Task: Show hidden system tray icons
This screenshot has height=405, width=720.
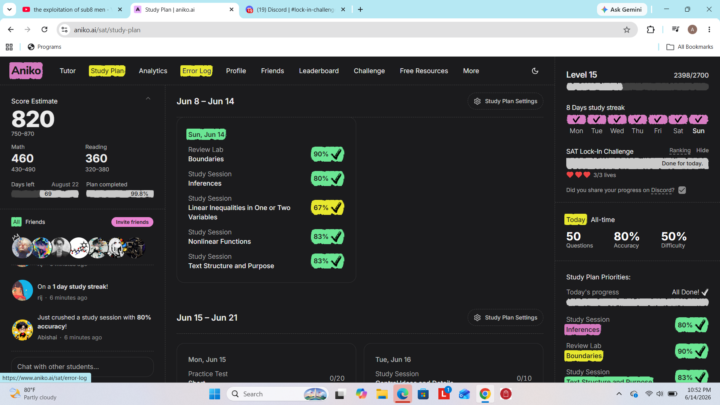Action: click(619, 394)
